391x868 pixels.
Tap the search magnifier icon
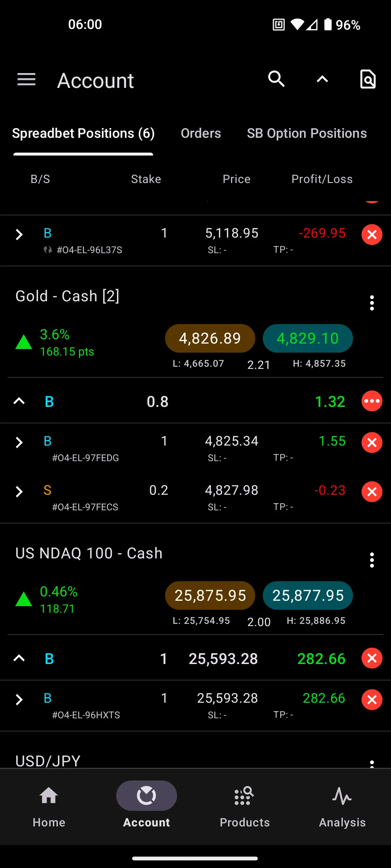click(x=276, y=79)
